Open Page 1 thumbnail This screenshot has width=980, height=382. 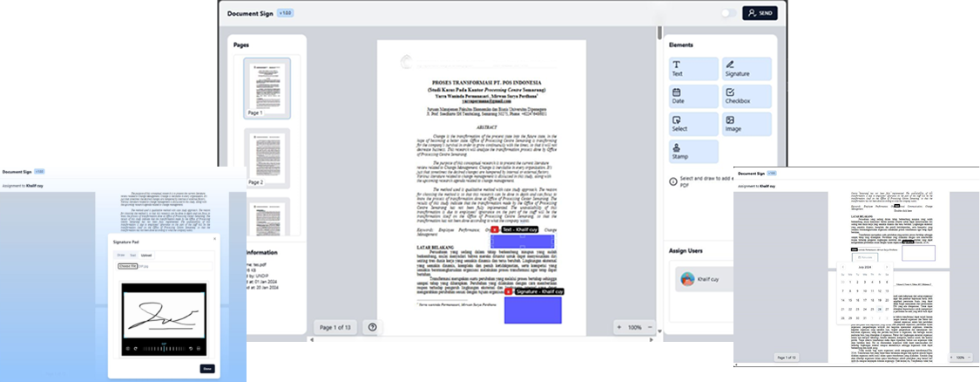267,88
